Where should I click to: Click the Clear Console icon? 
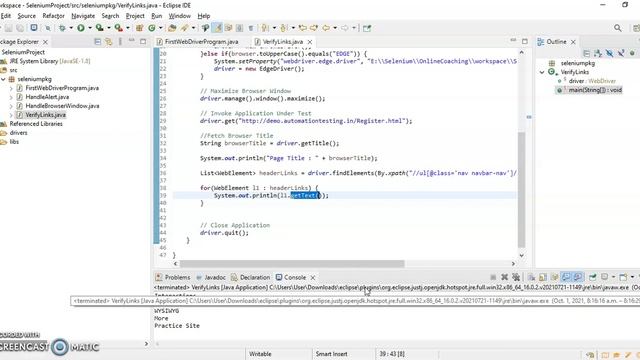coord(531,277)
